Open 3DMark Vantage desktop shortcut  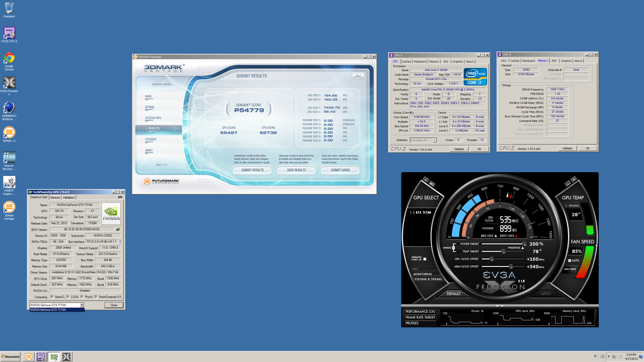(x=9, y=210)
